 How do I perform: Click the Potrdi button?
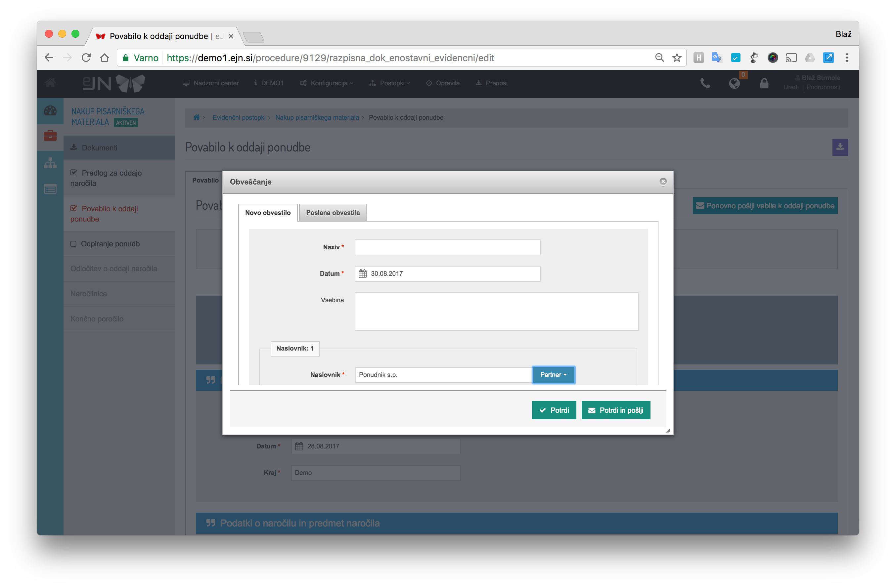[x=554, y=410]
